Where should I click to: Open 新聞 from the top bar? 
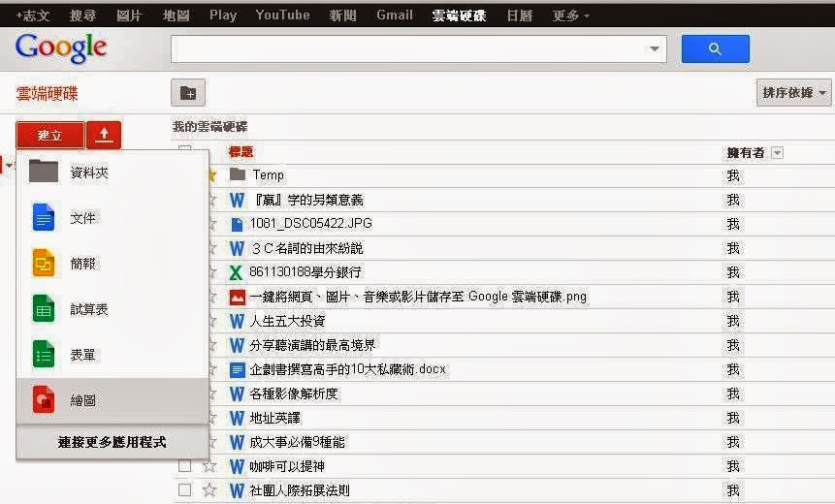[342, 16]
